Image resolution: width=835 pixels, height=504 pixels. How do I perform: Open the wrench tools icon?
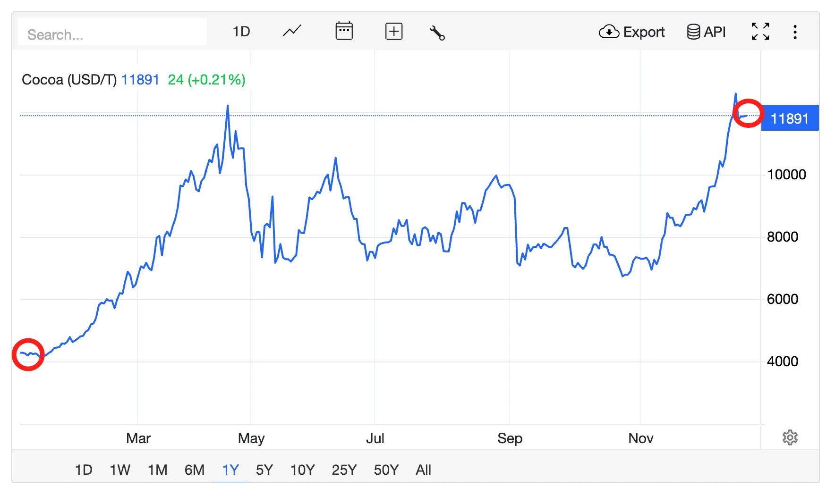tap(437, 33)
